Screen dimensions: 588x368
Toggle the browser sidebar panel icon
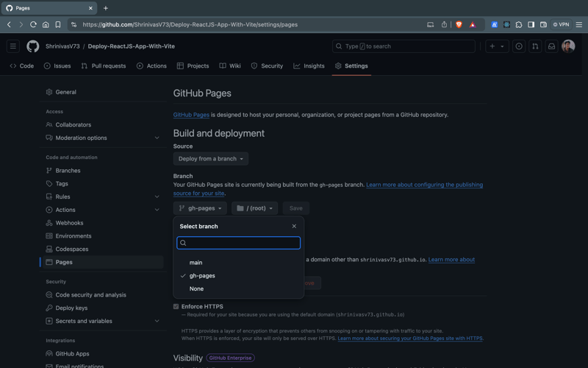point(531,24)
